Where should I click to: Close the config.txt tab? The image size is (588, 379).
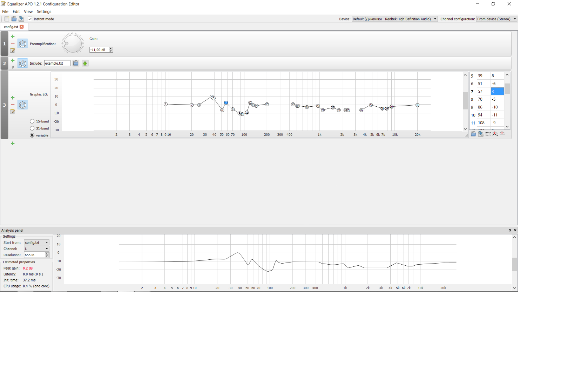click(x=22, y=27)
